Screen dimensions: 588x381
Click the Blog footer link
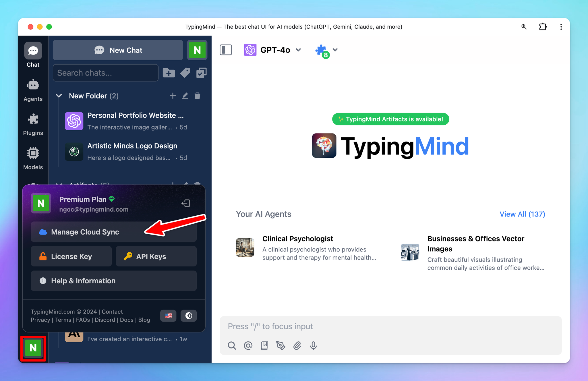tap(144, 320)
